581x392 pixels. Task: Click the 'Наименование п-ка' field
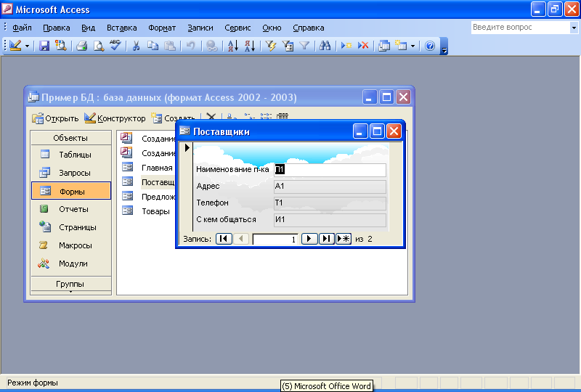[330, 170]
